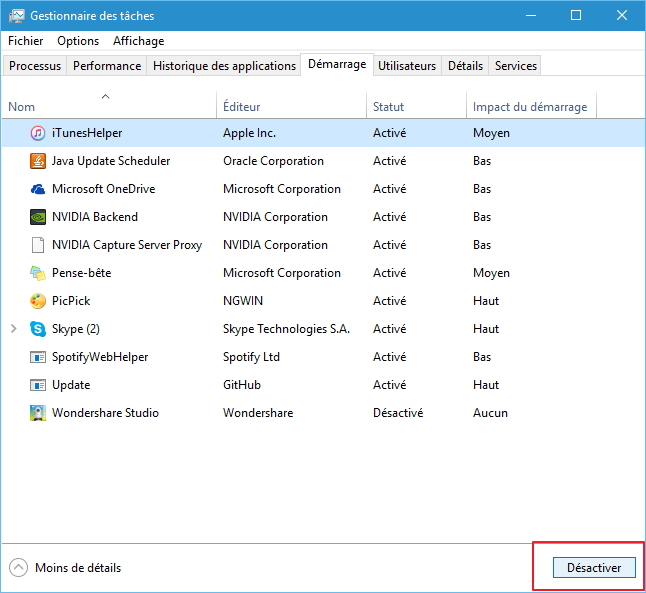Click the Pense-bête sticky notes icon

click(37, 273)
